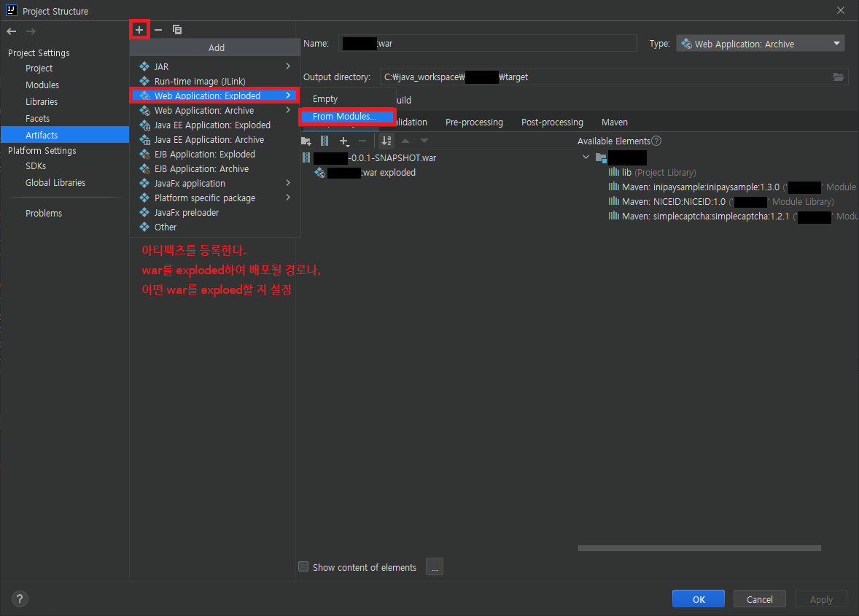Image resolution: width=859 pixels, height=616 pixels.
Task: Open the Type dropdown Web Application: Archive
Action: [761, 44]
